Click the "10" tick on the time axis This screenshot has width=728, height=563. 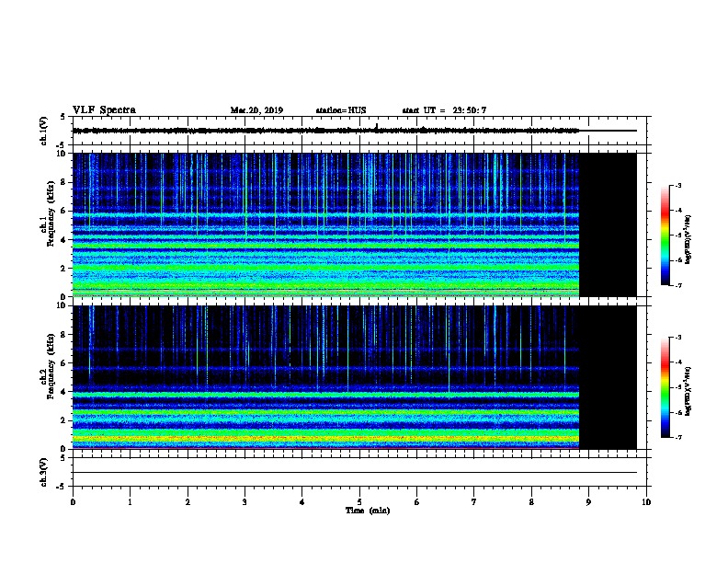pyautogui.click(x=646, y=502)
